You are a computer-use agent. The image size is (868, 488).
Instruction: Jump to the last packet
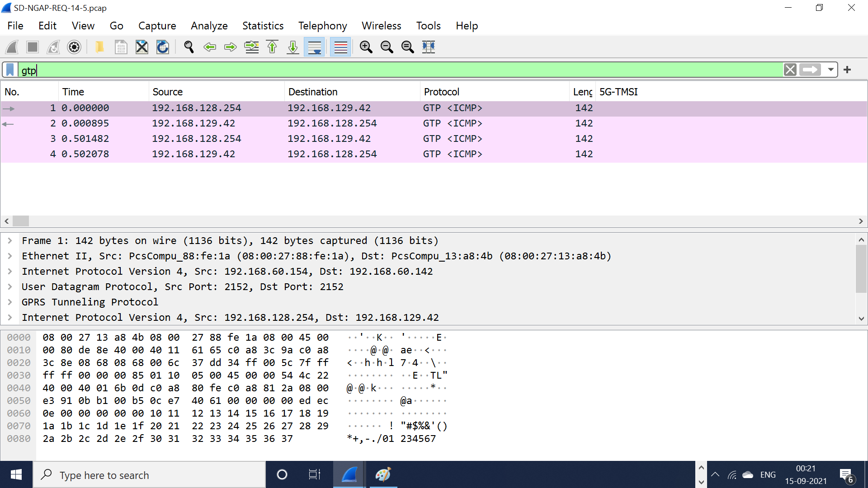[x=292, y=47]
